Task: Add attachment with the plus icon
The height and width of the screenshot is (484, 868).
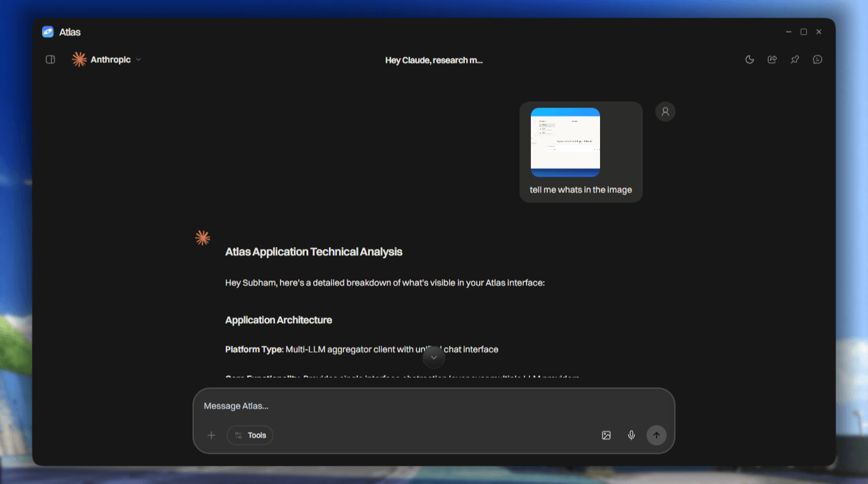Action: [x=211, y=435]
